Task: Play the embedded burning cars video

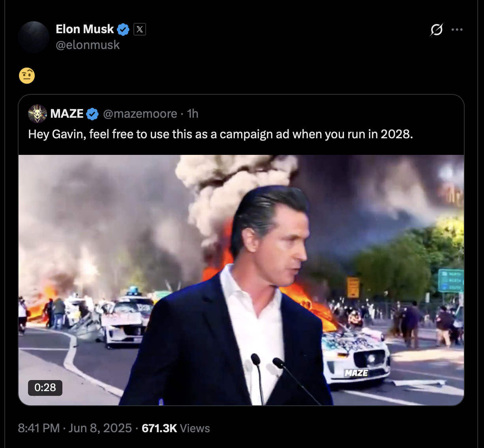Action: click(241, 280)
